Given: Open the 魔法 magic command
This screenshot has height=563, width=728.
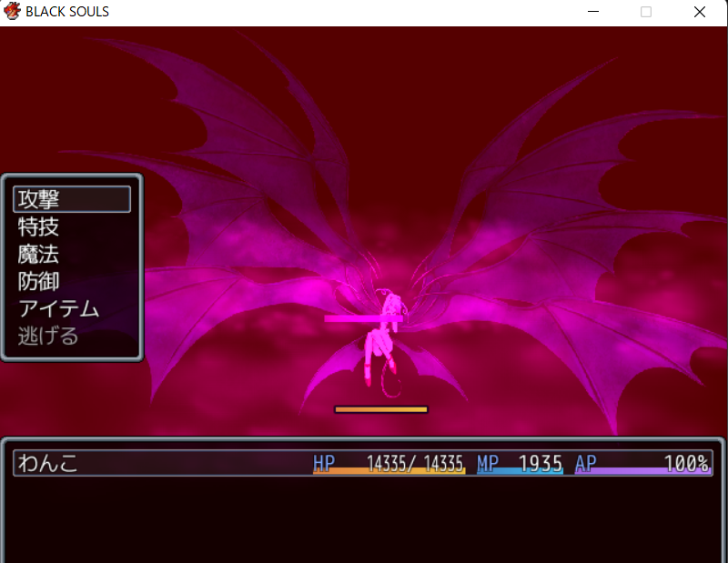Looking at the screenshot, I should (x=38, y=255).
